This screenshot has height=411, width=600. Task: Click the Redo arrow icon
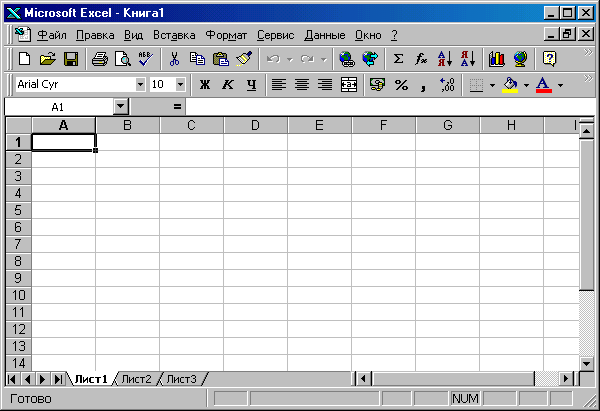[307, 59]
